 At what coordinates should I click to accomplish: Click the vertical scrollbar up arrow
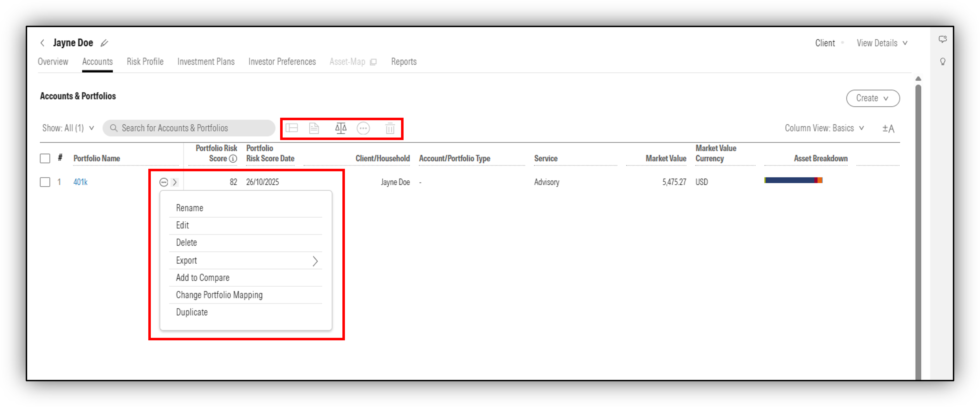click(918, 79)
